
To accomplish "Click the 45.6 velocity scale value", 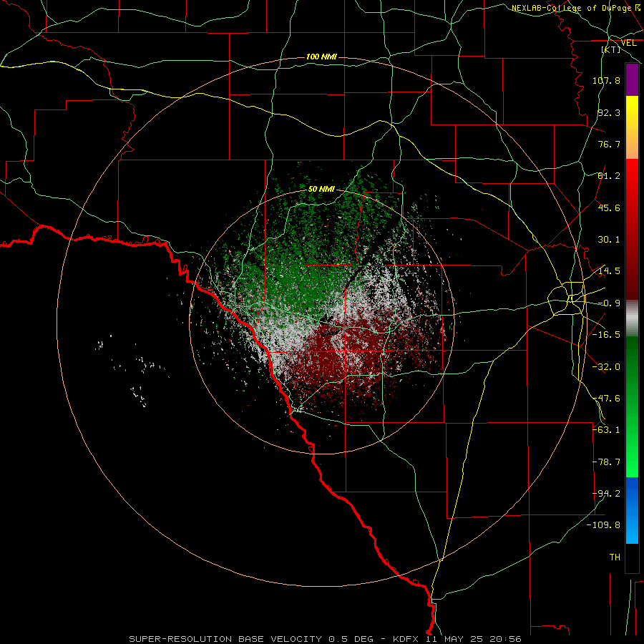I will pos(609,208).
